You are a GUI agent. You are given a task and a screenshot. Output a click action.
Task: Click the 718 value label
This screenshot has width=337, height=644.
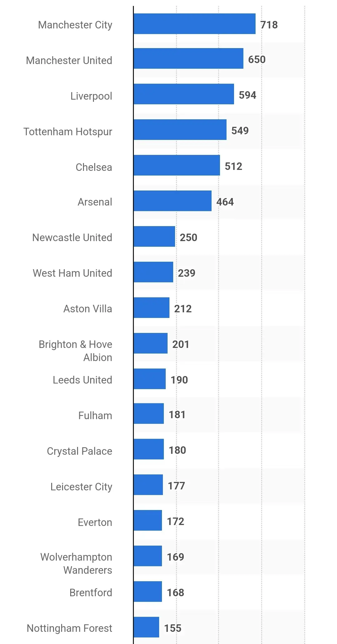coord(269,25)
